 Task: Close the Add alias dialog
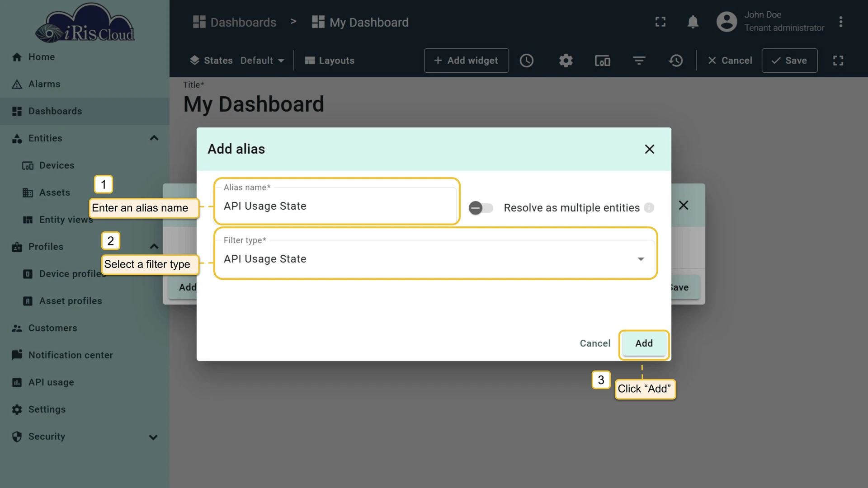(650, 149)
